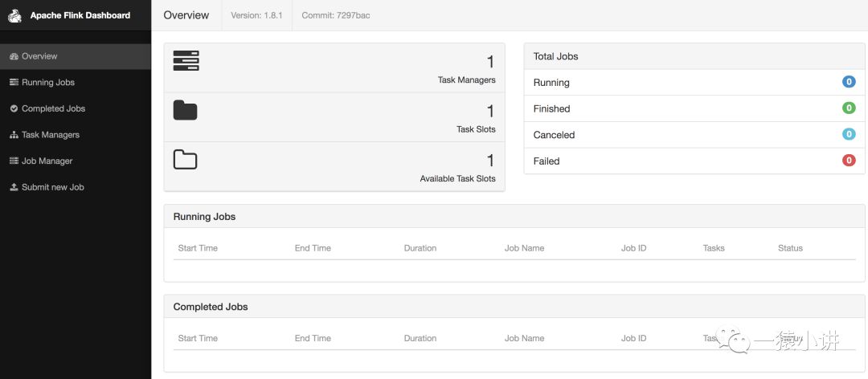
Task: Click the Submit new Job upload icon
Action: 14,188
